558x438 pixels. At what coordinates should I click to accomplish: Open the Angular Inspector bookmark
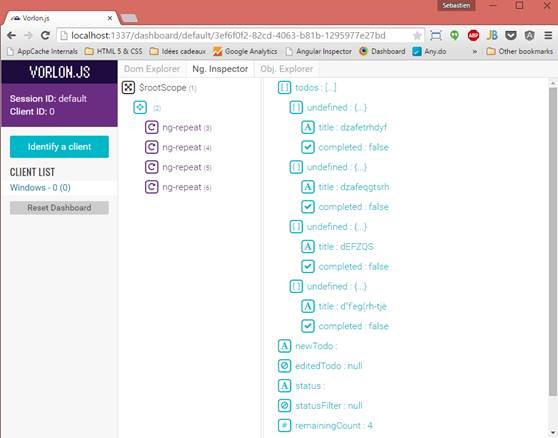coord(319,52)
